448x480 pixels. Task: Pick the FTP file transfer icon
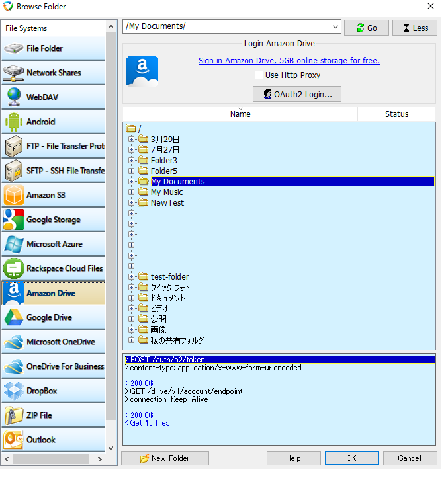[13, 146]
